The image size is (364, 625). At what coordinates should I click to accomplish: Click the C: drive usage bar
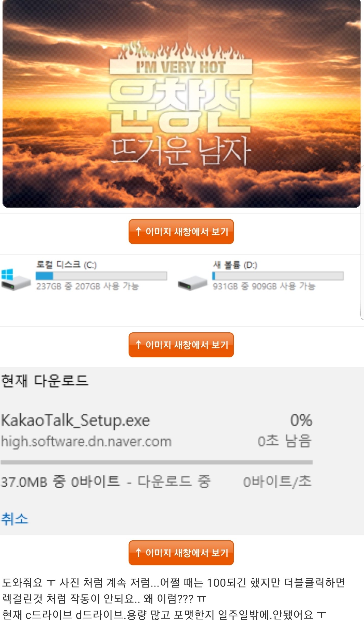(x=101, y=276)
